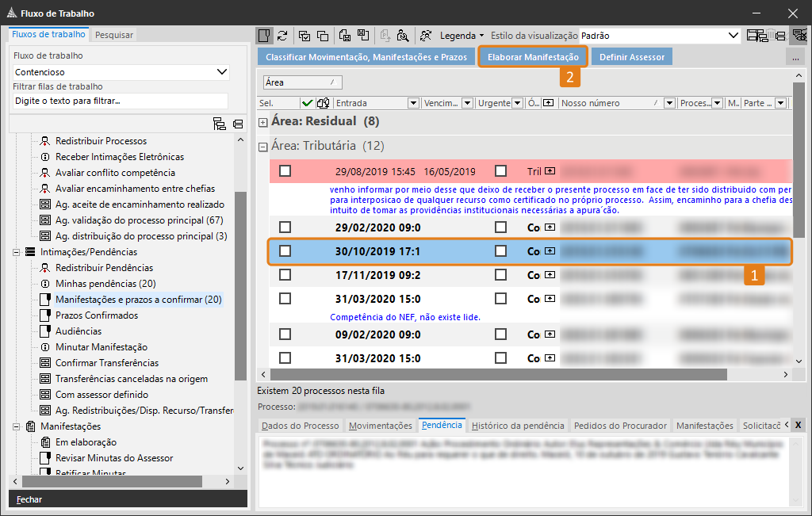Tick the Sel. checkbox for the 09/02/2020 row
Screen dimensions: 812x516
coord(285,334)
